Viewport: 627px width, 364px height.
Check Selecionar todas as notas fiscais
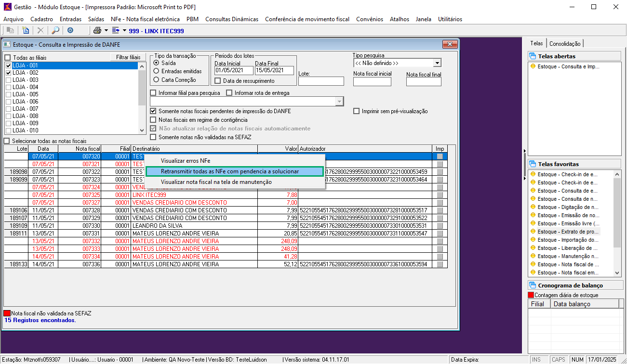pos(7,141)
